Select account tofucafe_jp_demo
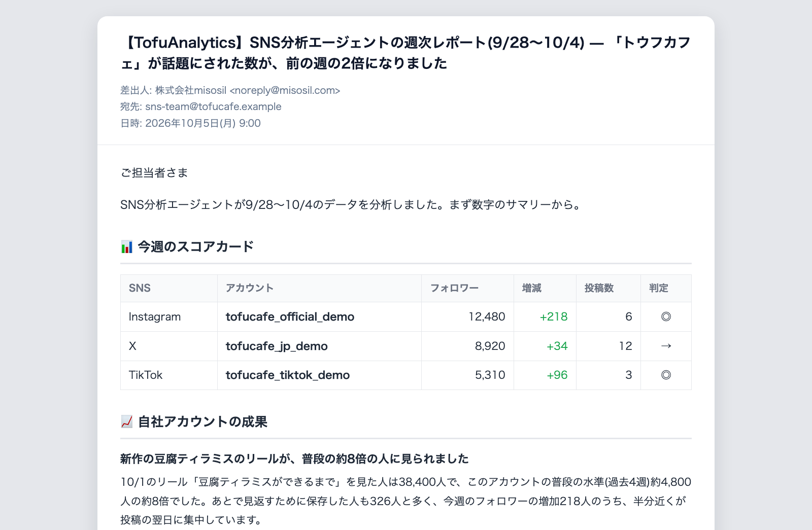The image size is (812, 530). [x=277, y=346]
